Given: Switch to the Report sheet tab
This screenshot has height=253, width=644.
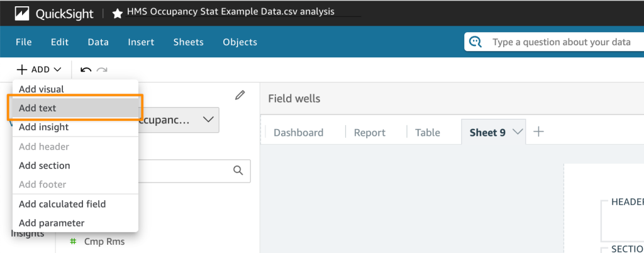Looking at the screenshot, I should (369, 133).
